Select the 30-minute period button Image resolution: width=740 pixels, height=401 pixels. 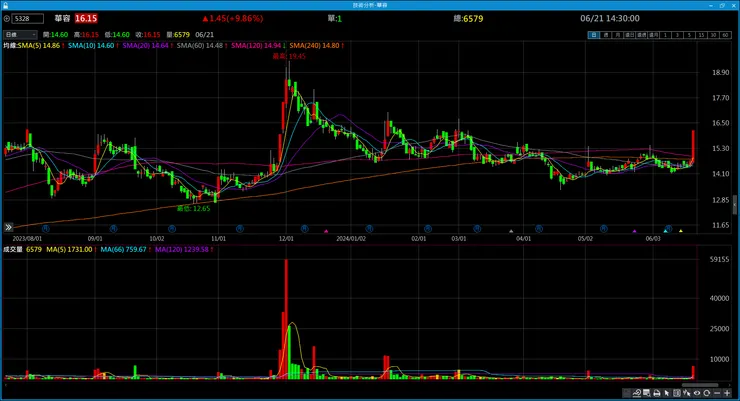[x=714, y=35]
